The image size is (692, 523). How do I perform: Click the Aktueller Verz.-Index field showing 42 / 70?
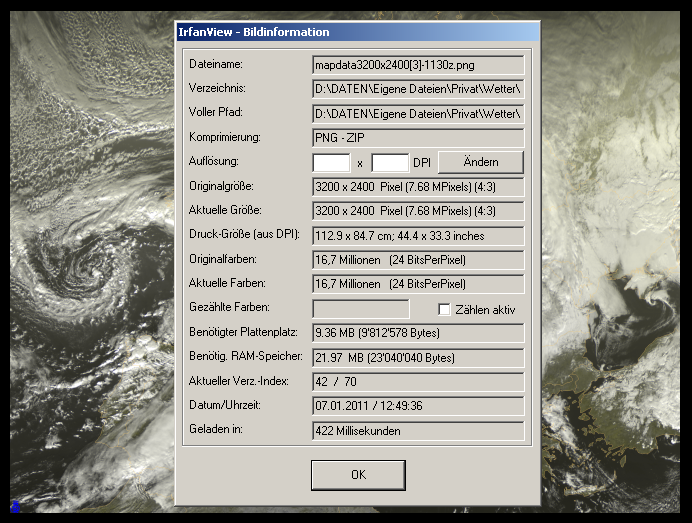coord(418,382)
